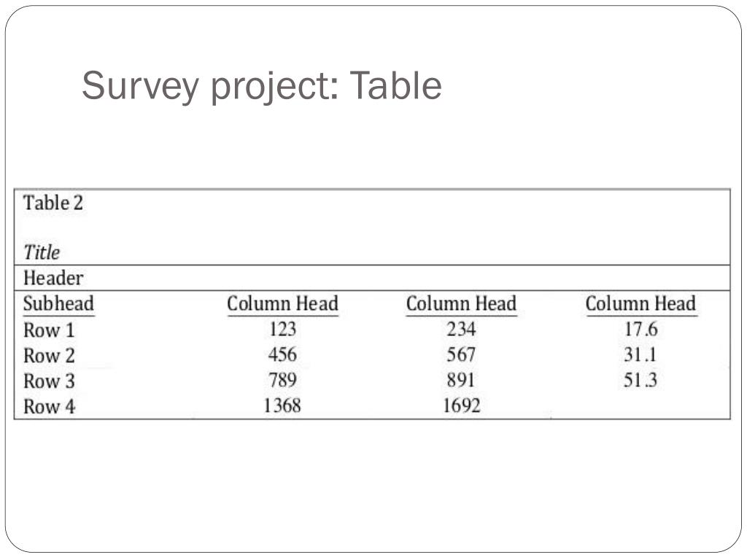Click the cell value 17.6

[640, 329]
